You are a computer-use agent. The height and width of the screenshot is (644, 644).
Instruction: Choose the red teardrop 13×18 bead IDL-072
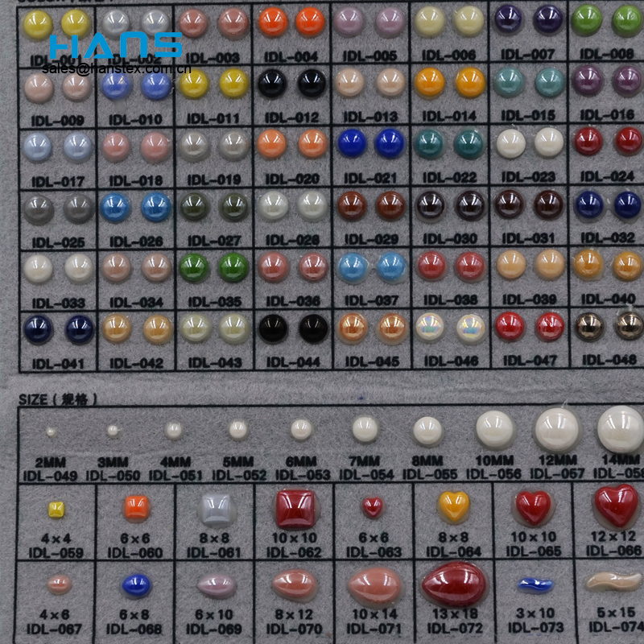[455, 584]
